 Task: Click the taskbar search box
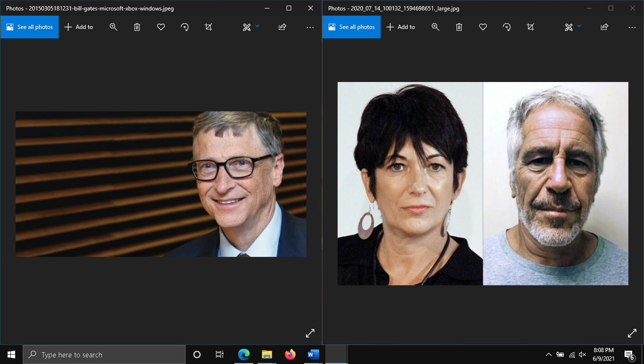[104, 355]
